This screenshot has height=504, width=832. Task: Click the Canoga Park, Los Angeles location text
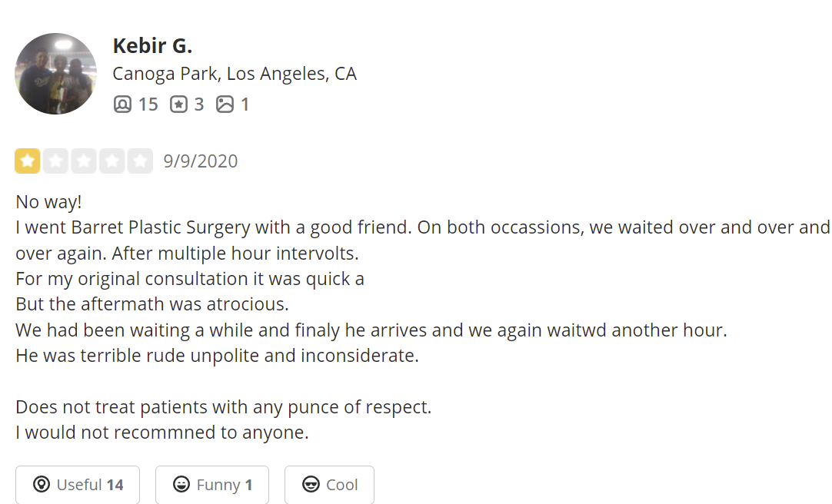(x=235, y=74)
